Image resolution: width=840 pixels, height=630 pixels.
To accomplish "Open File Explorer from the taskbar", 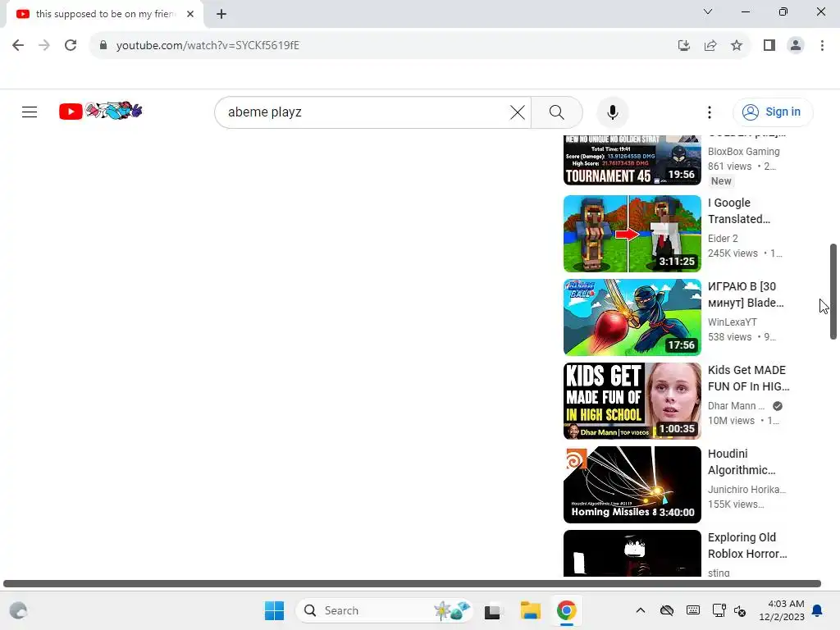I will pos(531,610).
